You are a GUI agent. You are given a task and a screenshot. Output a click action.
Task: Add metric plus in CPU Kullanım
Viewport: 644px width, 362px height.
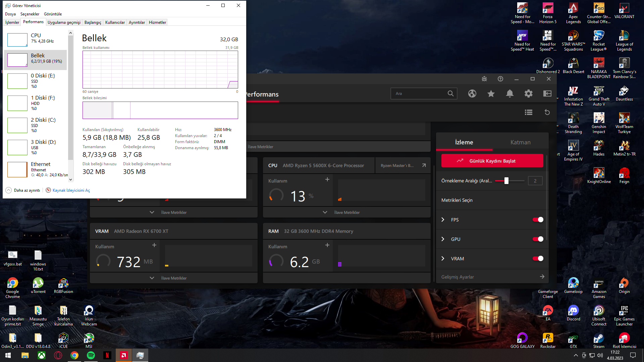[x=327, y=179]
